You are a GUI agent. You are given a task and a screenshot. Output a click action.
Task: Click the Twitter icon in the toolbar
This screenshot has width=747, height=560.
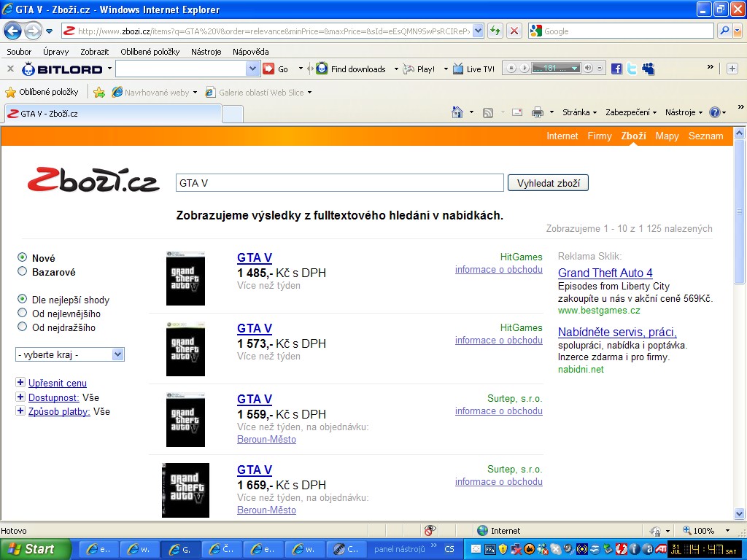coord(632,69)
